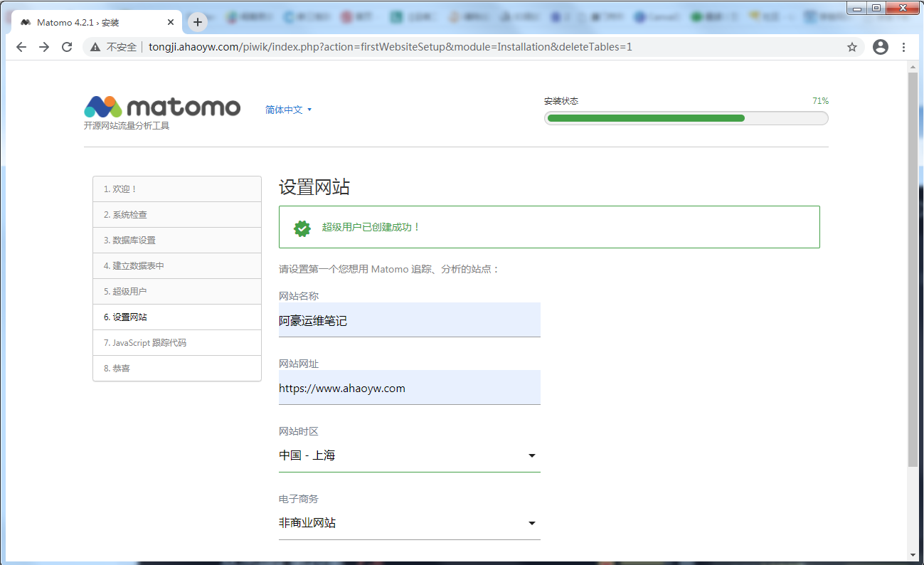924x565 pixels.
Task: Click the 电子商务 field label
Action: tap(299, 499)
